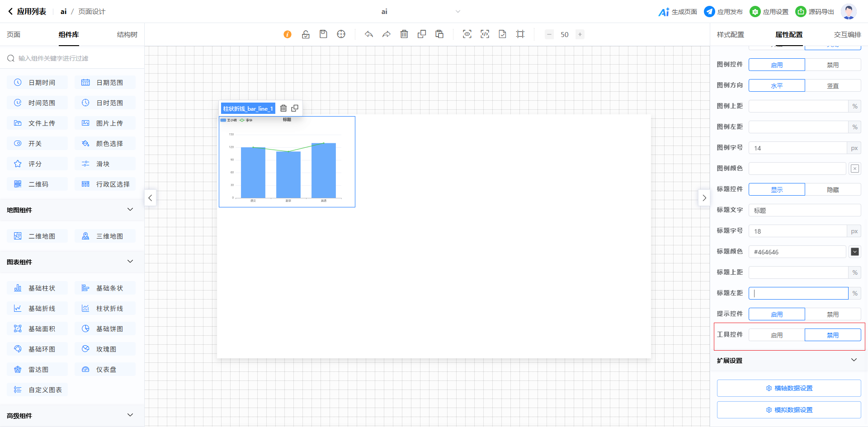Open the ai page dropdown at the top
868x427 pixels.
458,12
